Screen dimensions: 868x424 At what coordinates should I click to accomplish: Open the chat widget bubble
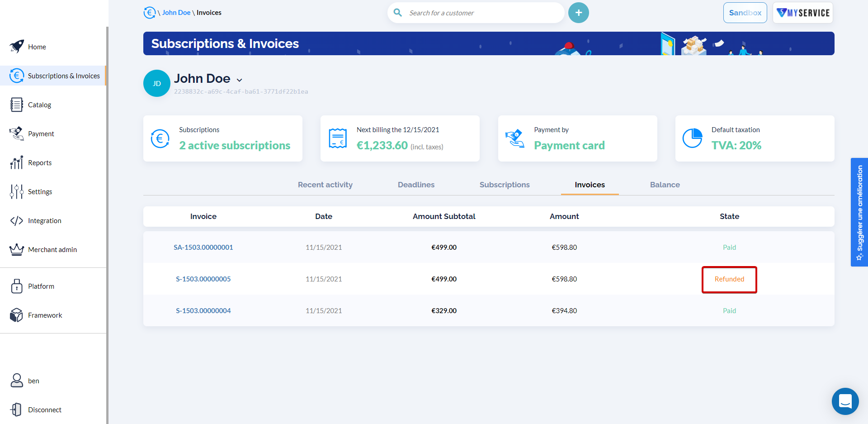pos(845,401)
